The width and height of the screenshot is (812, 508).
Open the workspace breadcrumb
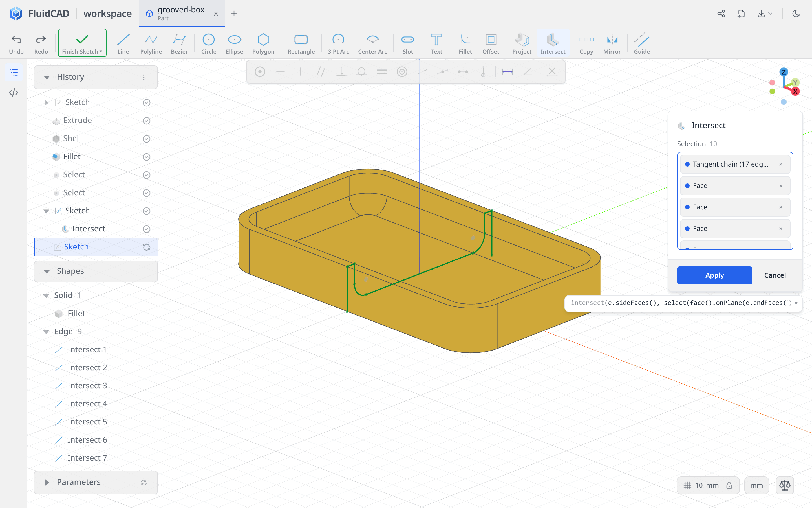[107, 14]
